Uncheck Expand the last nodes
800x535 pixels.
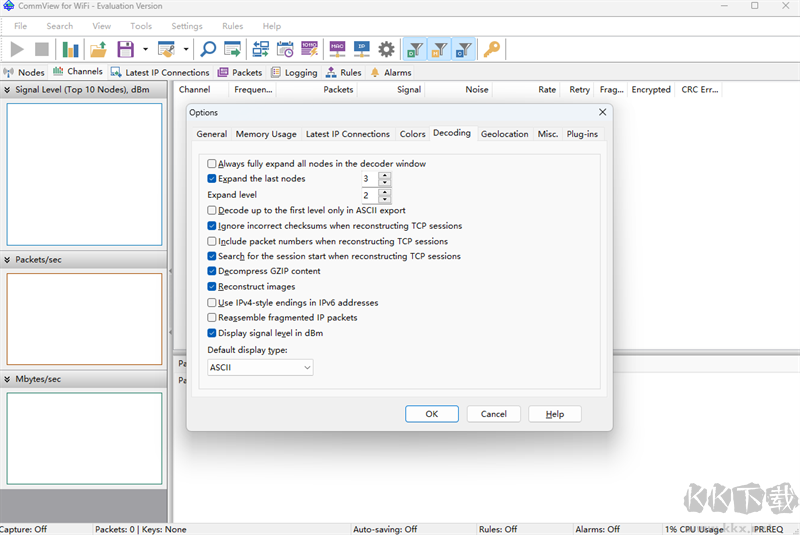tap(212, 179)
